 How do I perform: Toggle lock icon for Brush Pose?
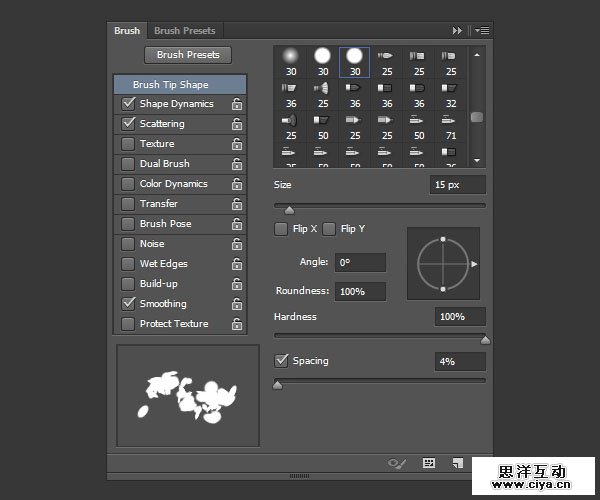click(237, 224)
